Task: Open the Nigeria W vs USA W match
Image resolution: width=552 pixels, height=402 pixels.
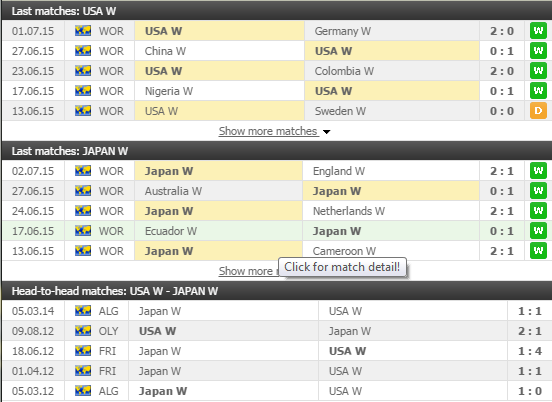Action: point(276,91)
